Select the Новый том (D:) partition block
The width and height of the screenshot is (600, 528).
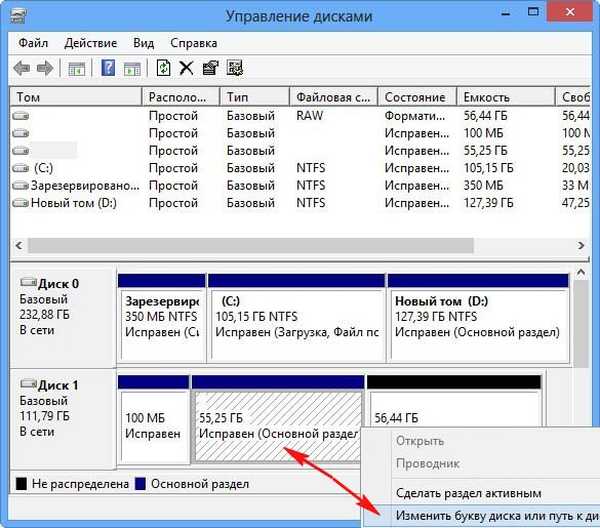pos(478,315)
